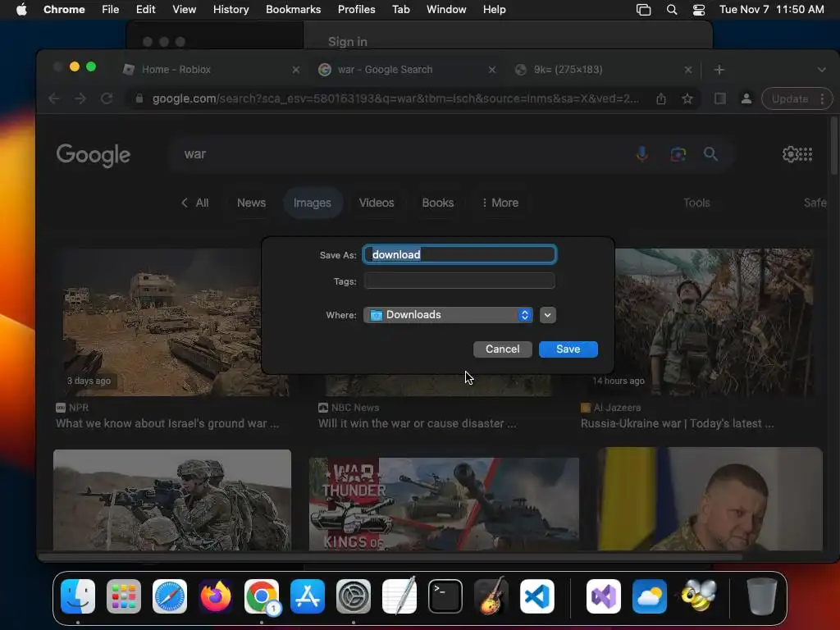840x630 pixels.
Task: Expand the save dialog with chevron button
Action: (547, 315)
